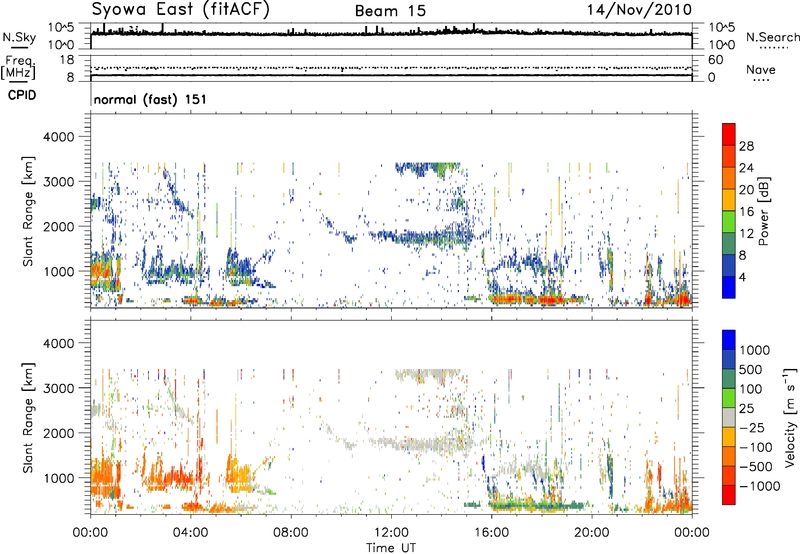800x554 pixels.
Task: Click the "16" power colorbar label
Action: click(x=746, y=211)
